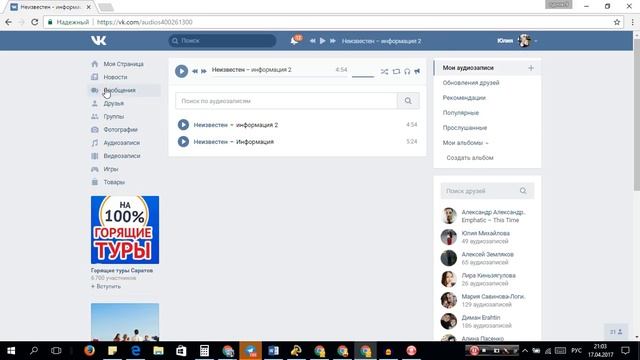The image size is (640, 360).
Task: Go back in the browser
Action: 9,22
